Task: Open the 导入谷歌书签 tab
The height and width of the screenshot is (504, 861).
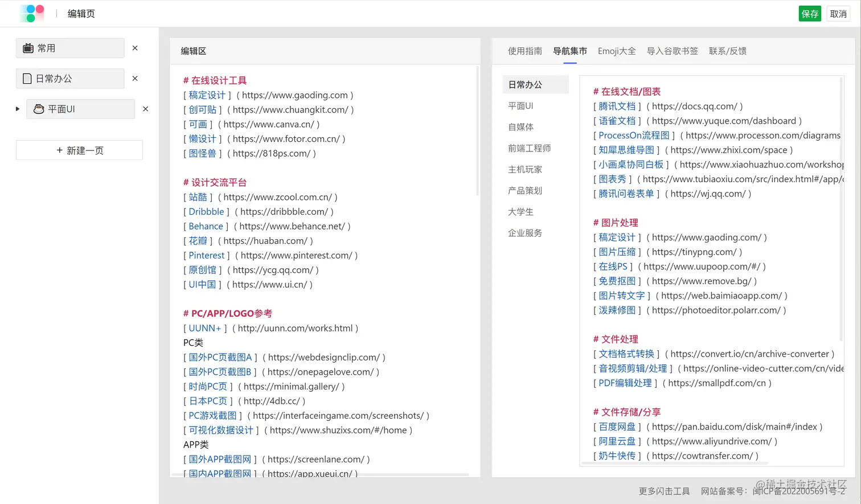Action: pos(673,51)
